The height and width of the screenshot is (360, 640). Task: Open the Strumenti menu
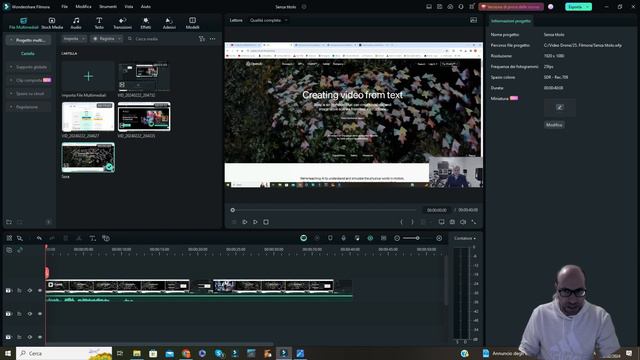click(108, 7)
